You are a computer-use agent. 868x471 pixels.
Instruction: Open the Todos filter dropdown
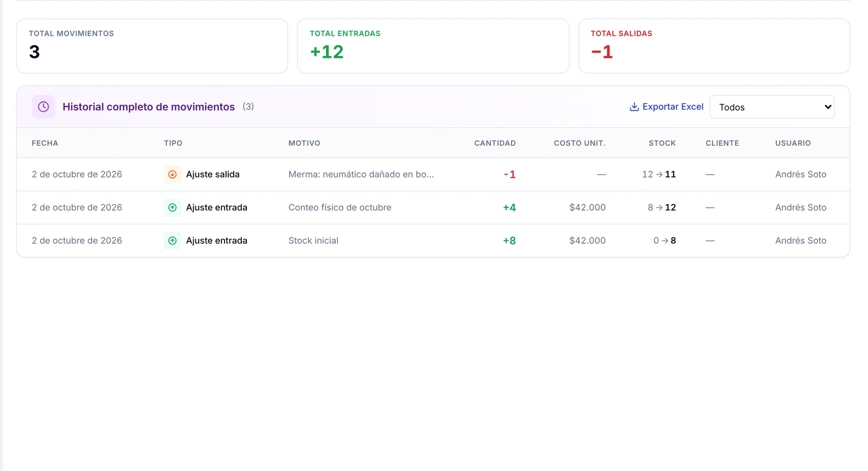click(772, 107)
